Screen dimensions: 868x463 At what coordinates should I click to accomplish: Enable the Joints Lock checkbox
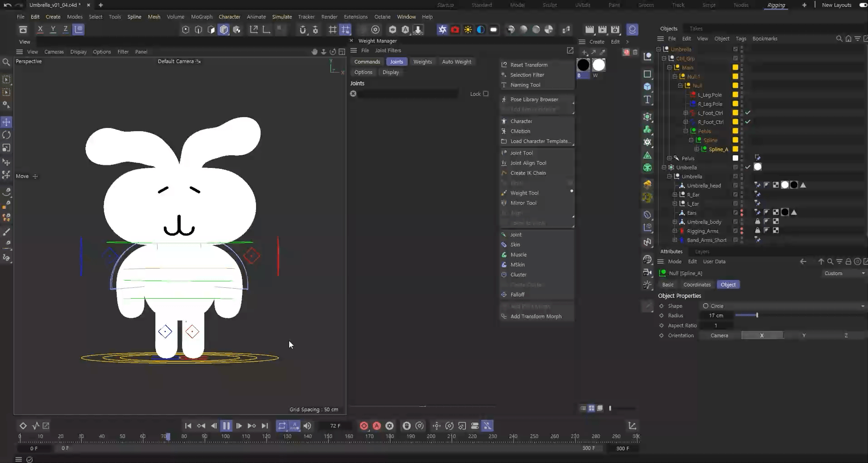tap(486, 94)
